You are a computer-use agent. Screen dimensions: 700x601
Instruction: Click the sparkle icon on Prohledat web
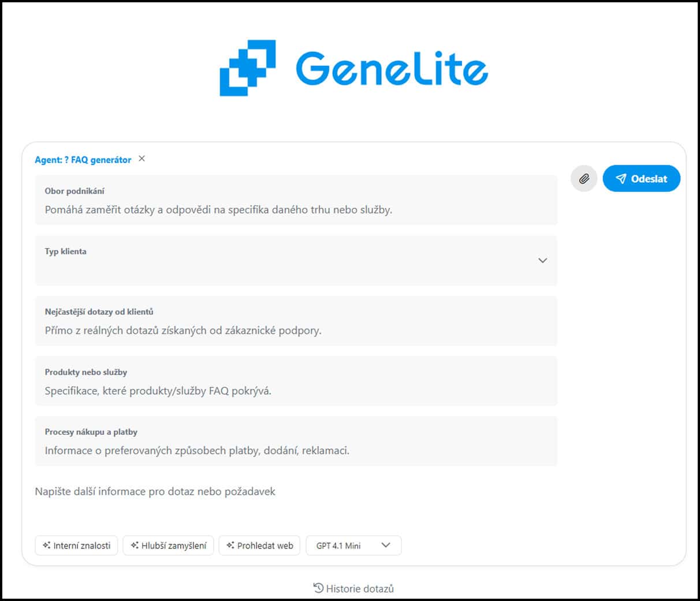click(230, 545)
